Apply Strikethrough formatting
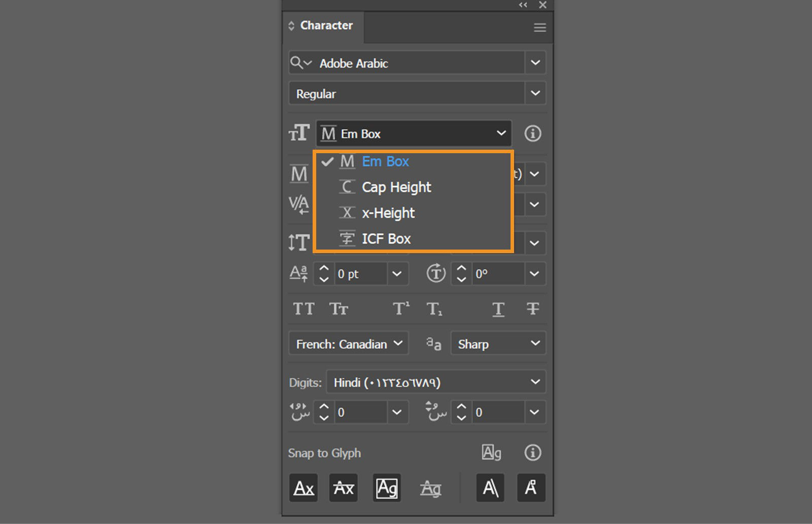Screen dimensions: 812x524 532,309
